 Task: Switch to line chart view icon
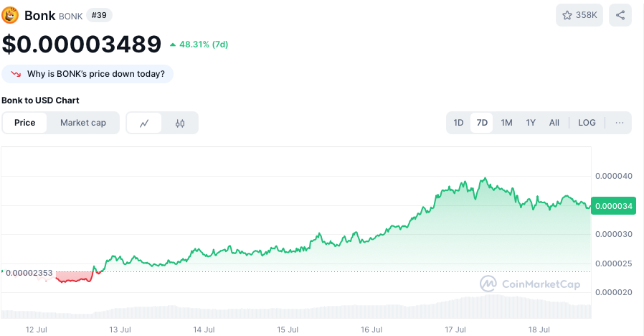coord(144,123)
